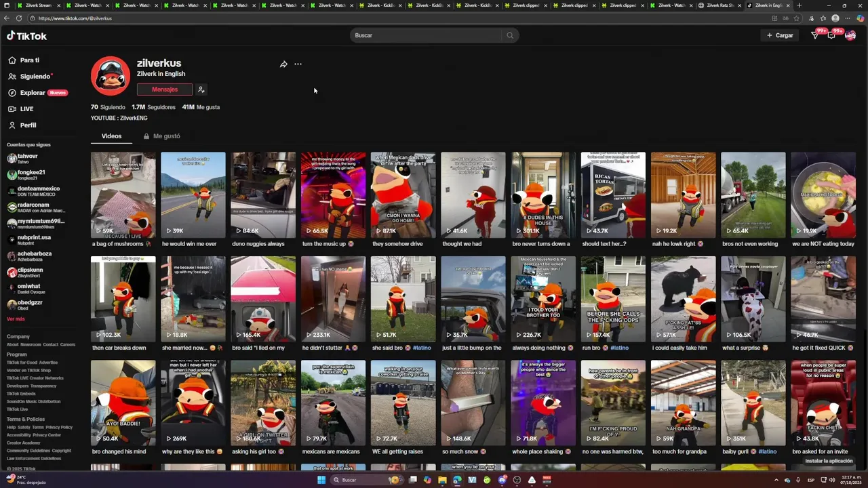Open the video 'so much snow'

[x=473, y=403]
